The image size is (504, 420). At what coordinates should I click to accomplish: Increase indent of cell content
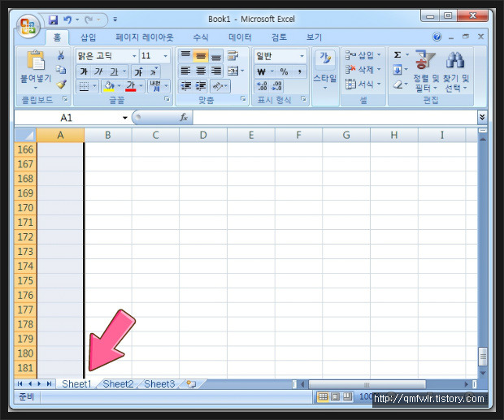tap(201, 86)
